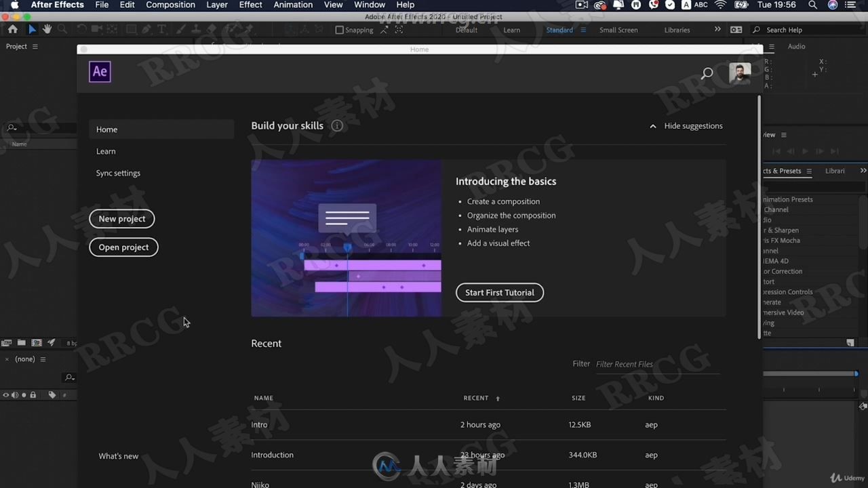The image size is (868, 488).
Task: Click the Wi-Fi status icon
Action: [720, 5]
